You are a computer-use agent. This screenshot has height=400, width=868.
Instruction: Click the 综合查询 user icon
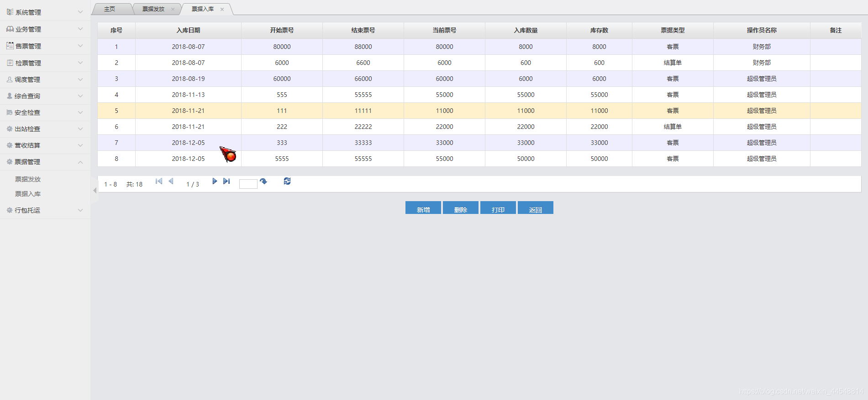(10, 96)
